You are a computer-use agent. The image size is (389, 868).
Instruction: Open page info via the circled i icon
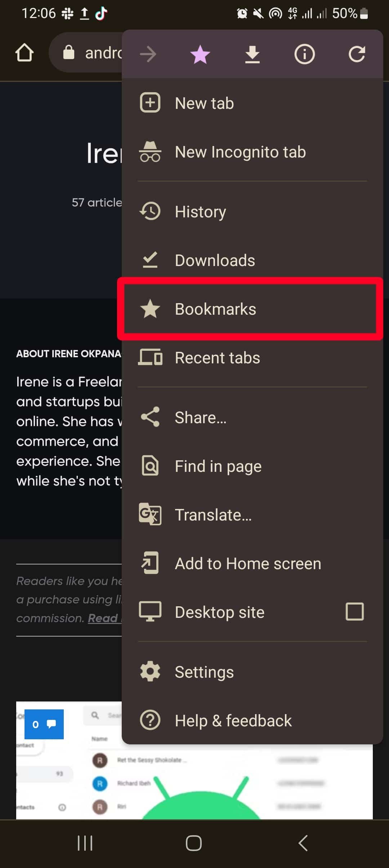304,54
